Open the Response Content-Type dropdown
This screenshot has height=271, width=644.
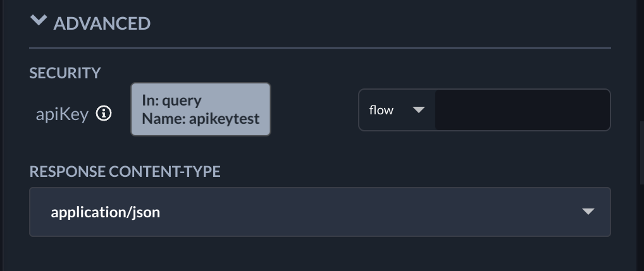319,212
